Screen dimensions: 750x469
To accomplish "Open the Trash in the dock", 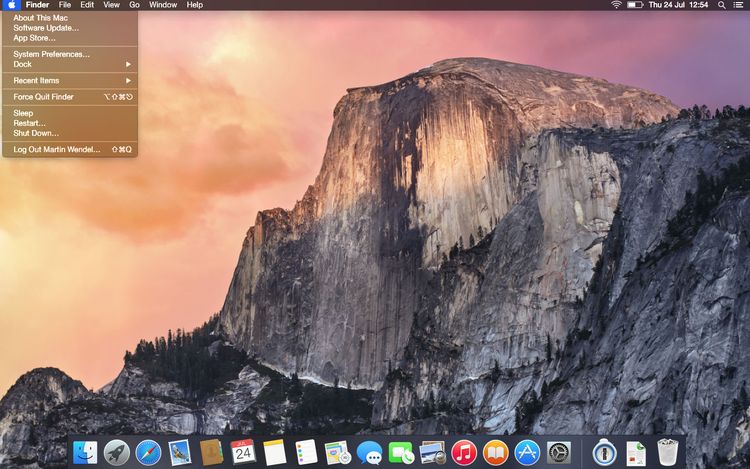I will tap(668, 452).
